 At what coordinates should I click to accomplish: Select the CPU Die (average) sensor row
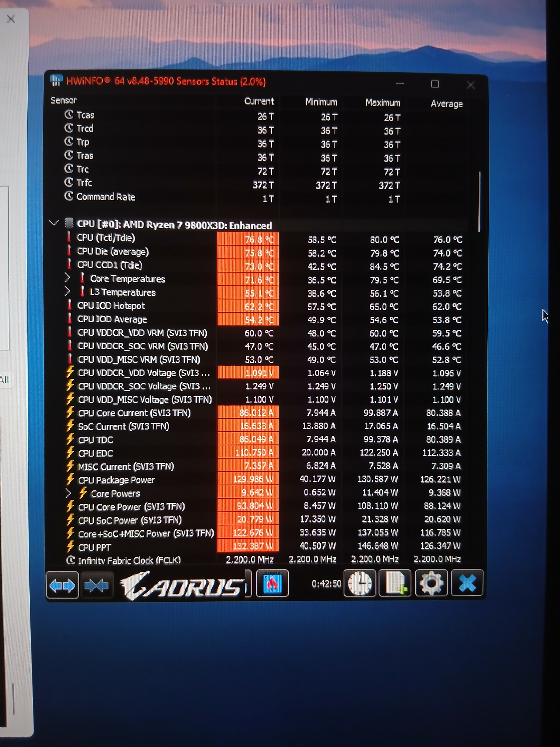264,252
